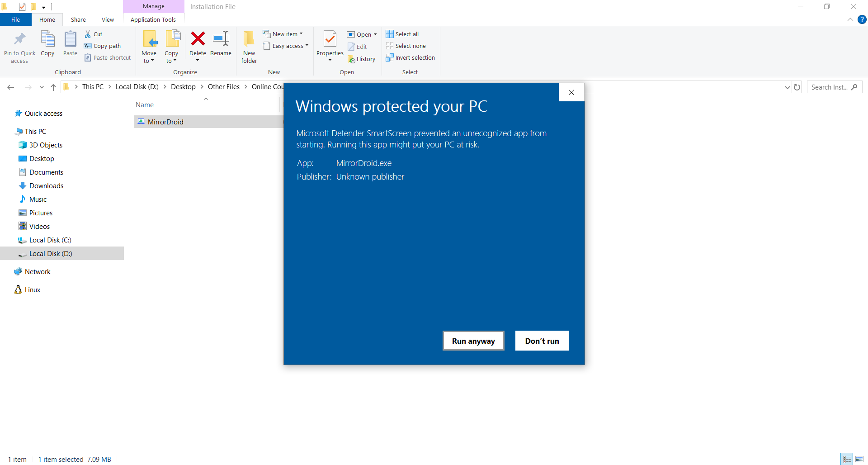Click Copy path command

103,46
